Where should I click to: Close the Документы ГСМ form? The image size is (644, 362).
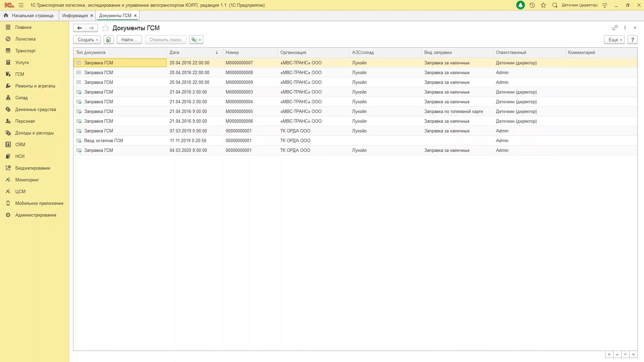tap(635, 27)
